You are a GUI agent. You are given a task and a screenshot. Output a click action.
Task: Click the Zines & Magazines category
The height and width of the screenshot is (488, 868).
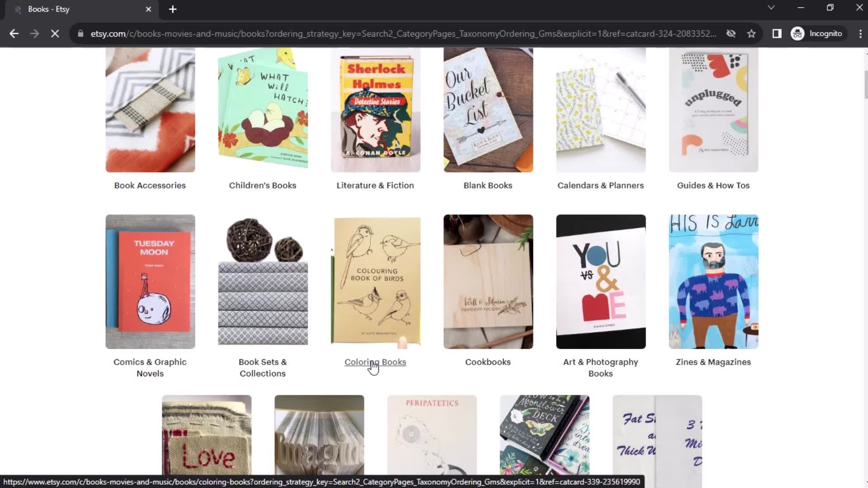(x=713, y=361)
